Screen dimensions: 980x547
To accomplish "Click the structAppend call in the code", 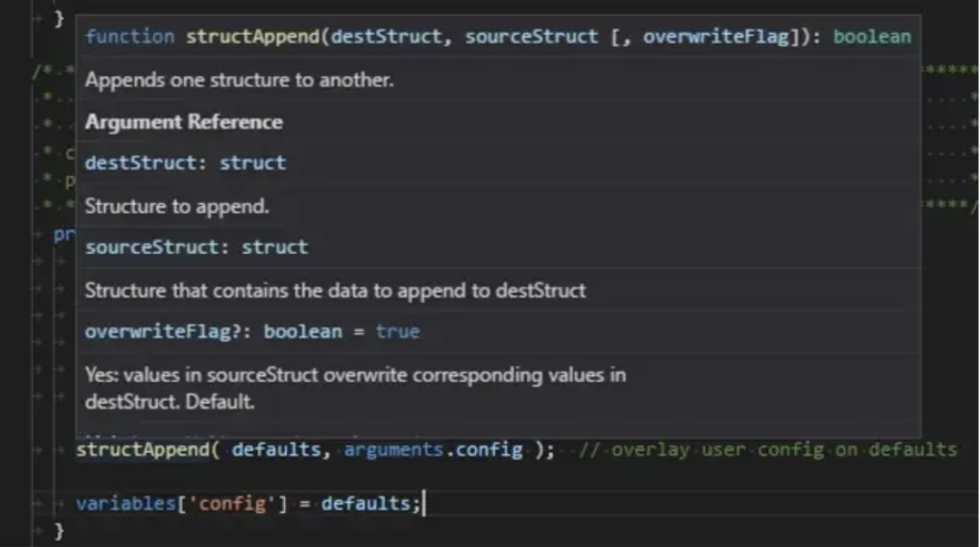I will pyautogui.click(x=142, y=450).
